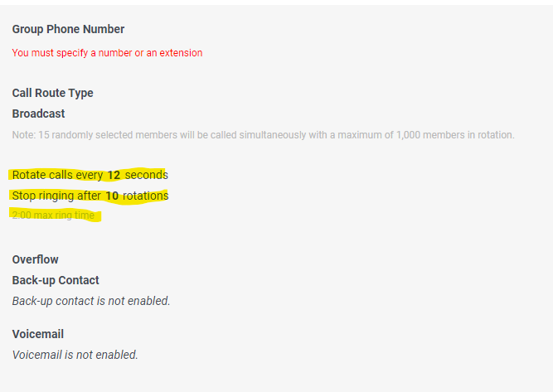Image resolution: width=553 pixels, height=392 pixels.
Task: Click the note about randomly selected members
Action: [263, 134]
